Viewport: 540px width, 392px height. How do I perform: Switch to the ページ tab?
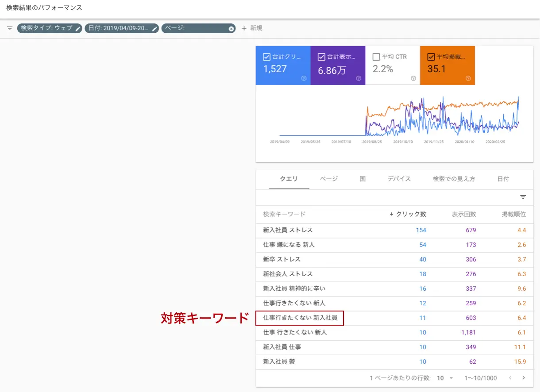(x=328, y=178)
